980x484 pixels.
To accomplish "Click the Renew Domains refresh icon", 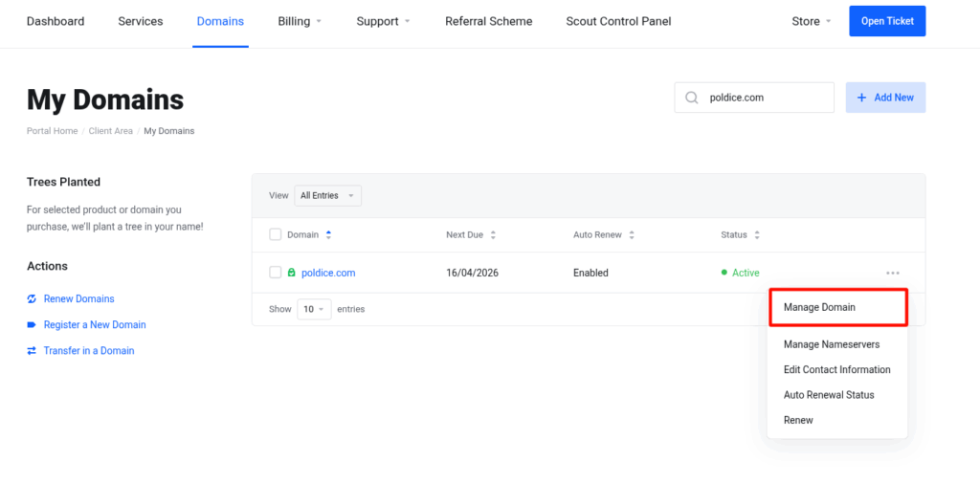I will (x=33, y=298).
